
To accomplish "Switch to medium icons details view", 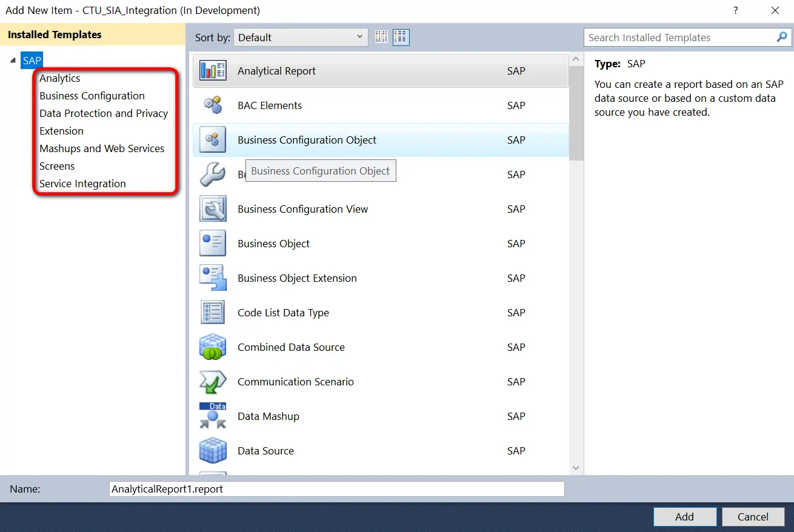I will tap(401, 37).
